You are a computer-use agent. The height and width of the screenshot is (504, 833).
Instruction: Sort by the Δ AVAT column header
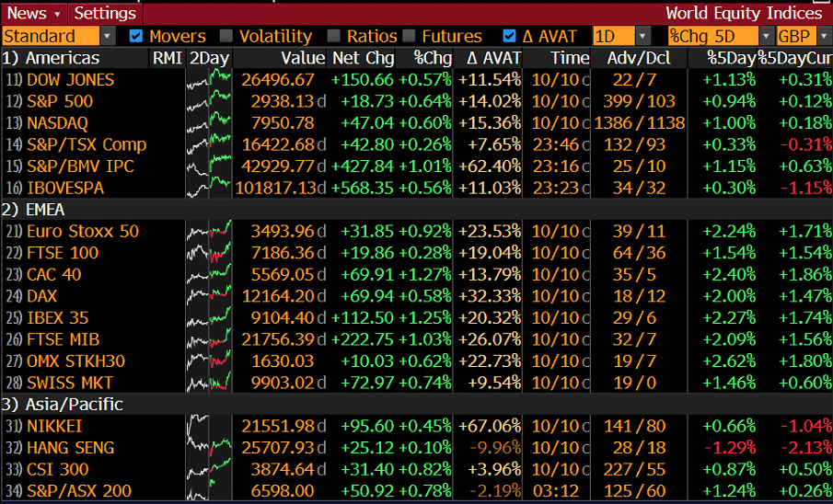coord(494,58)
